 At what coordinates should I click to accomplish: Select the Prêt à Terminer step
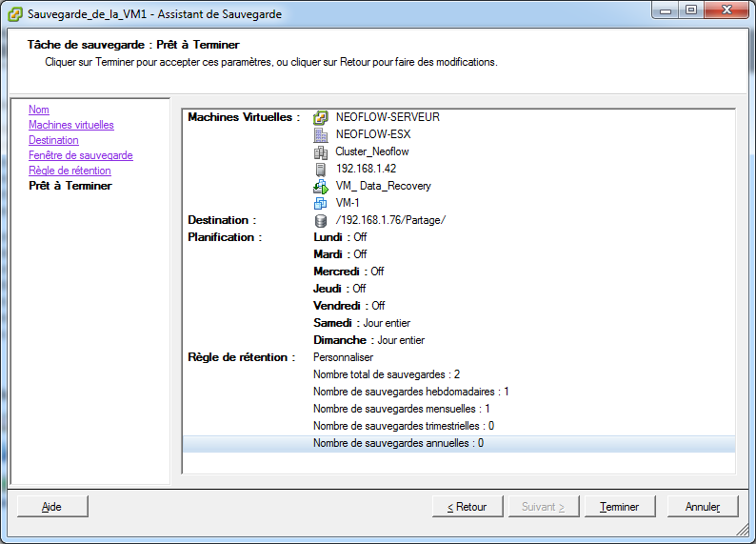point(70,186)
